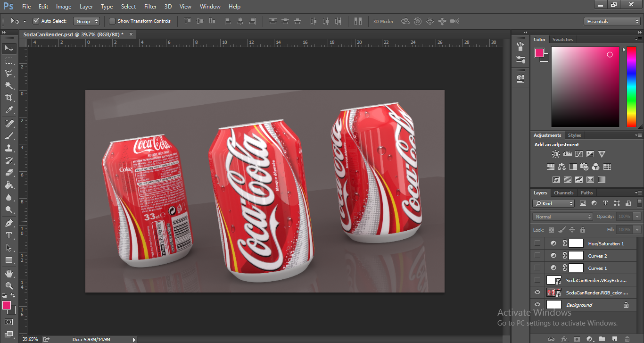Image resolution: width=644 pixels, height=343 pixels.
Task: Add a Photo Filter adjustment
Action: pos(585,167)
